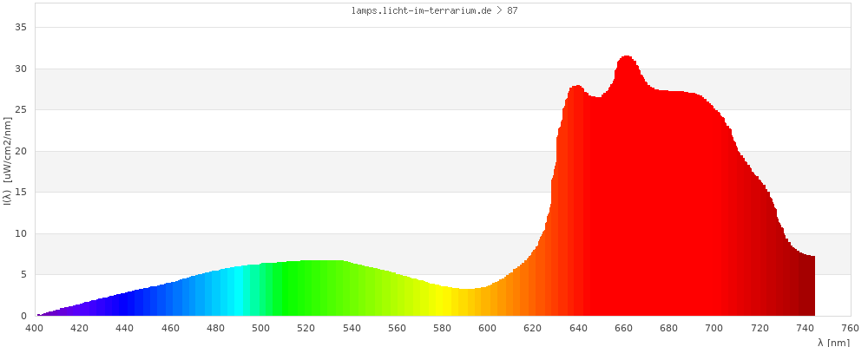Click the 0 tick label on y-axis

(24, 316)
